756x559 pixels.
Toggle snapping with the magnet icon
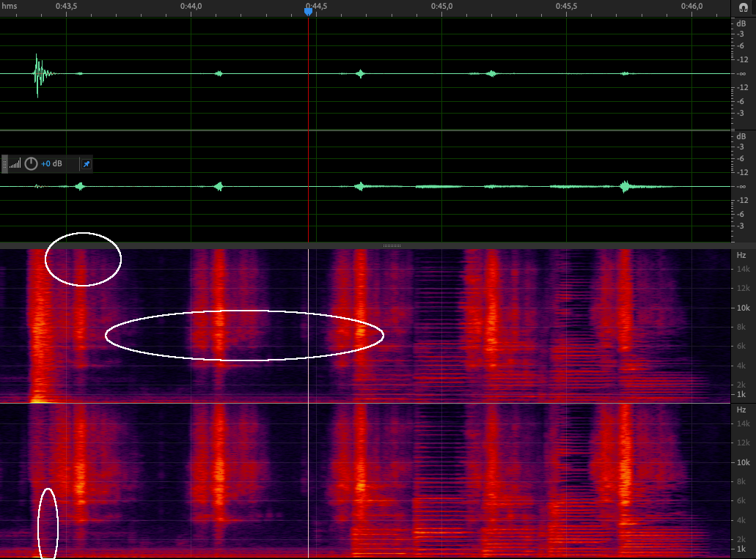[743, 7]
